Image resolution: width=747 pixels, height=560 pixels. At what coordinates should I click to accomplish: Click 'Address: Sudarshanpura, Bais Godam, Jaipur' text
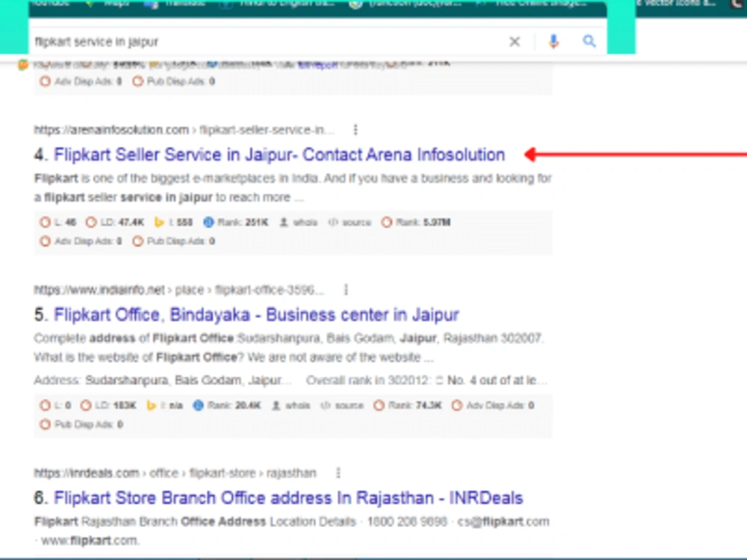[162, 381]
